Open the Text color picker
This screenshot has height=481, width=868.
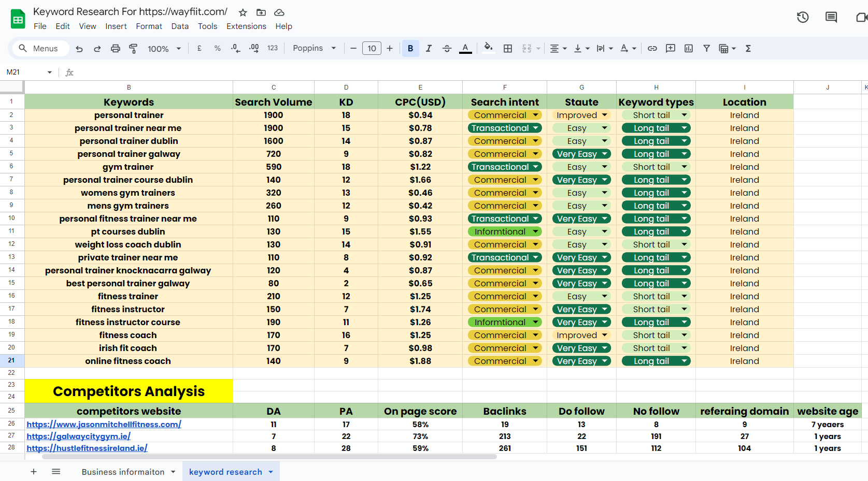465,48
